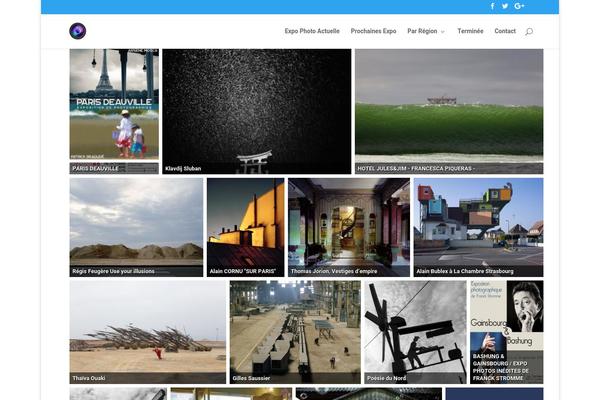Click the PARIS DEAUVILLE caption text
Image resolution: width=600 pixels, height=400 pixels.
click(95, 168)
